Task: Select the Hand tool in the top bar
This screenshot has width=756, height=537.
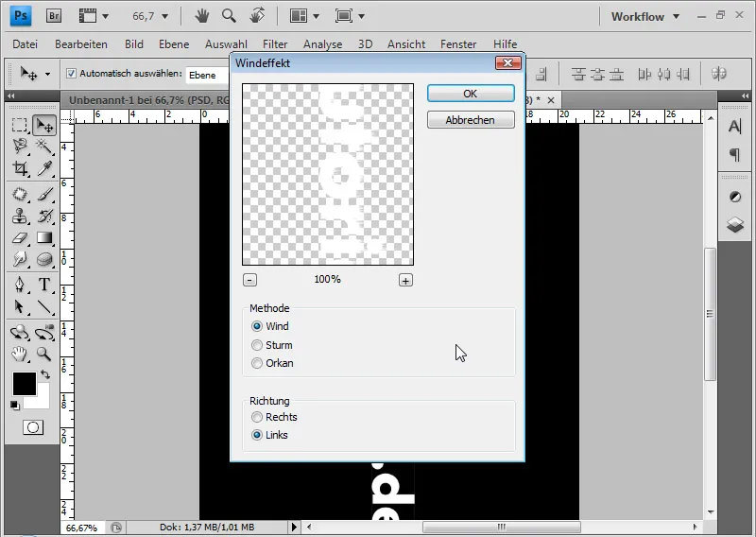Action: click(x=201, y=16)
